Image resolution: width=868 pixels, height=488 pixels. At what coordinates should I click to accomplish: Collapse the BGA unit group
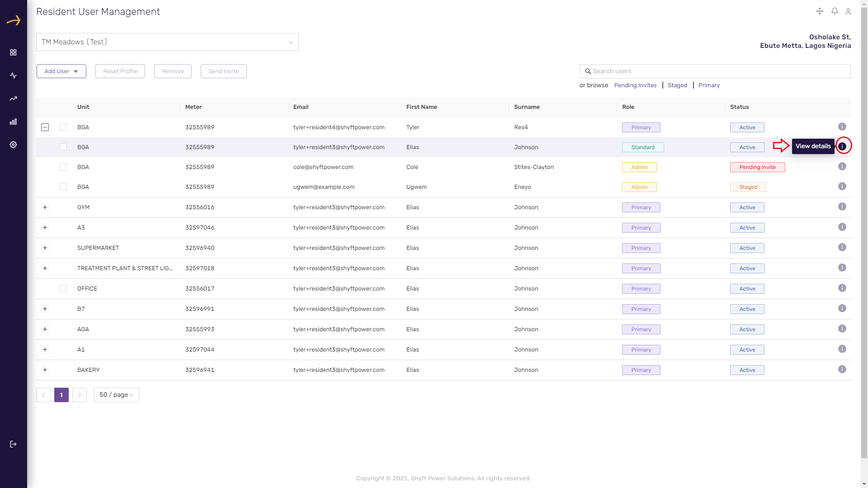(x=45, y=127)
